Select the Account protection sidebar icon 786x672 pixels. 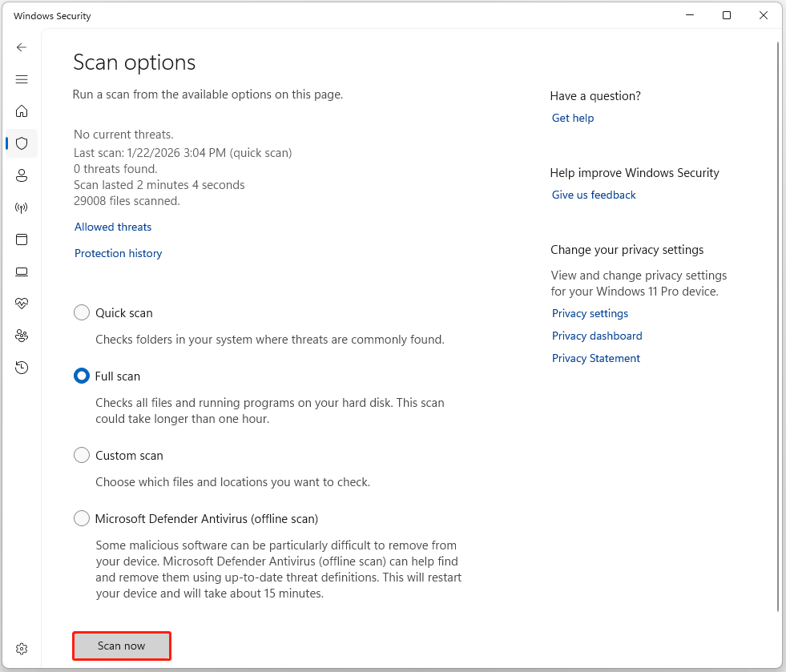click(22, 175)
